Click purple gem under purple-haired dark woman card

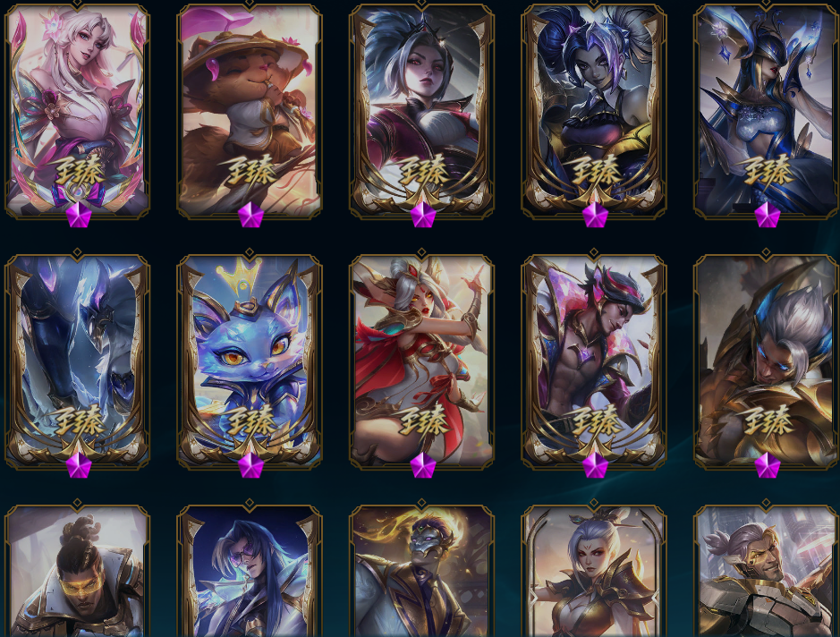[595, 215]
